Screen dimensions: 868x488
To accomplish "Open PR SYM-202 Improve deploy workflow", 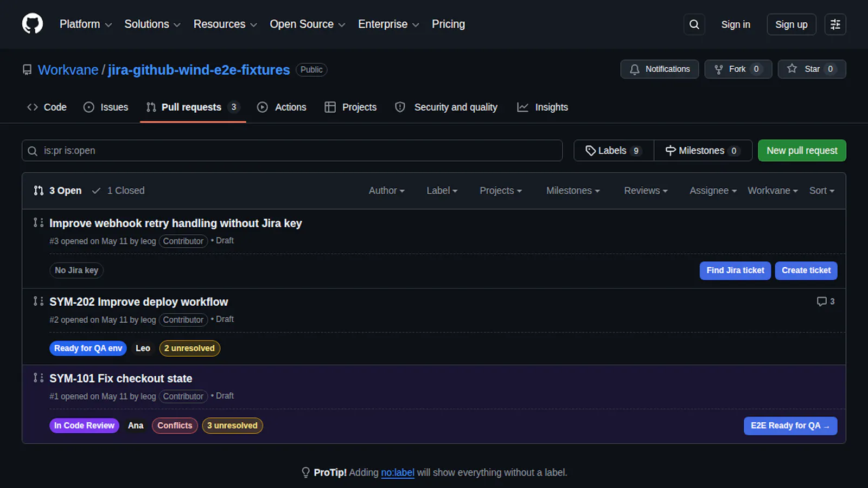I will [x=139, y=302].
